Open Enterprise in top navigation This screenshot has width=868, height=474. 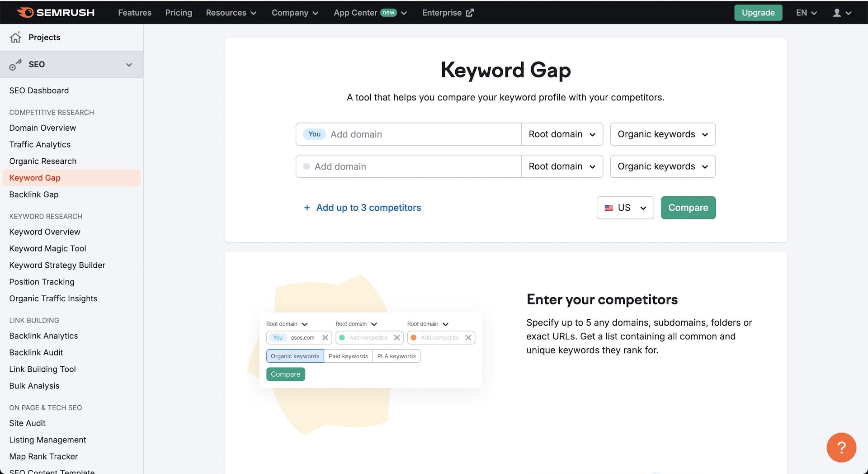(442, 13)
